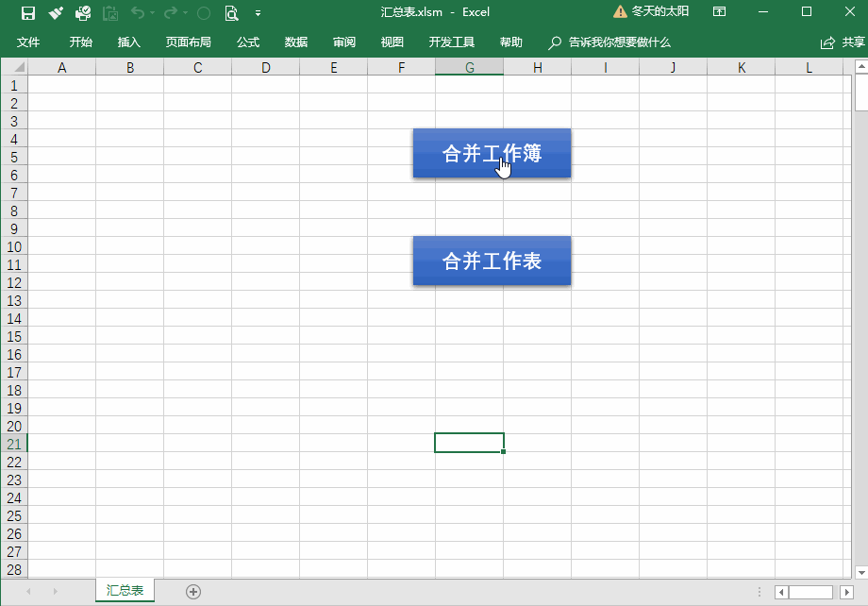This screenshot has width=868, height=606.
Task: Maximize the Excel window
Action: coord(807,11)
